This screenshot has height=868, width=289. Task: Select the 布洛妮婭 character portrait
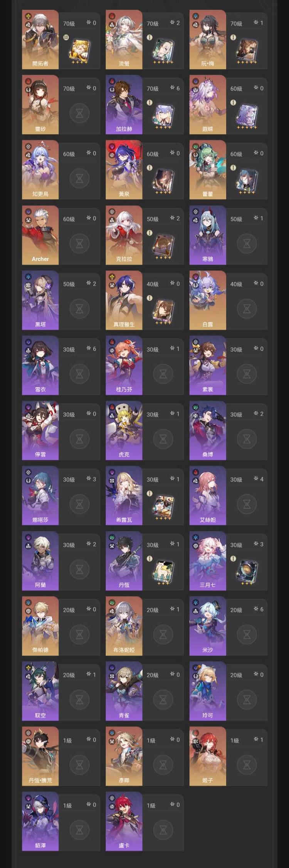tap(124, 626)
